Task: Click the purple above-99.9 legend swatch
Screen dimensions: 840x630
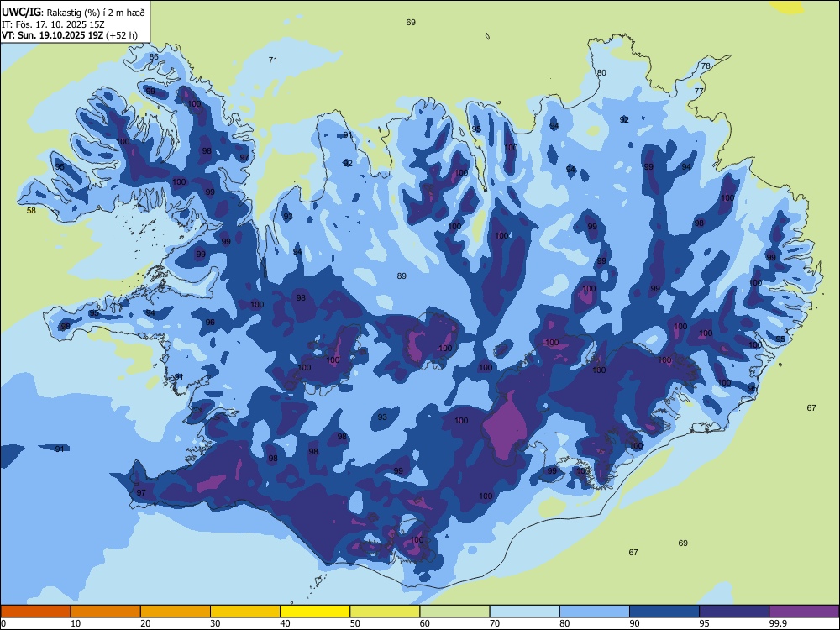Action: click(x=804, y=612)
